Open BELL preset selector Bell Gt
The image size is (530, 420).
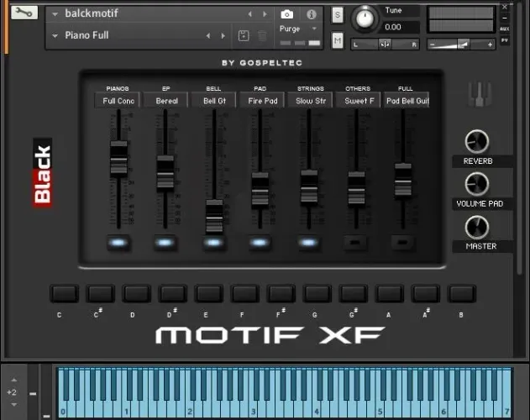point(213,101)
